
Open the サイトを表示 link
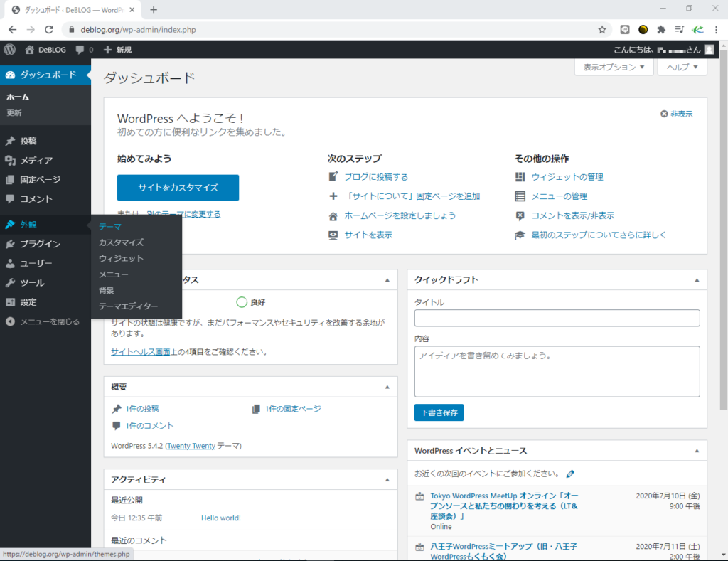368,235
